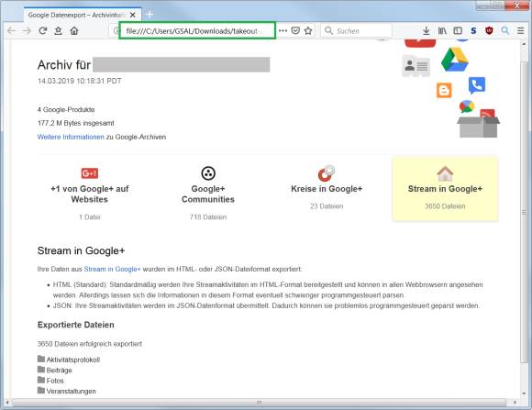Open Stream in Google+ link in paragraph
The height and width of the screenshot is (410, 532).
[112, 269]
